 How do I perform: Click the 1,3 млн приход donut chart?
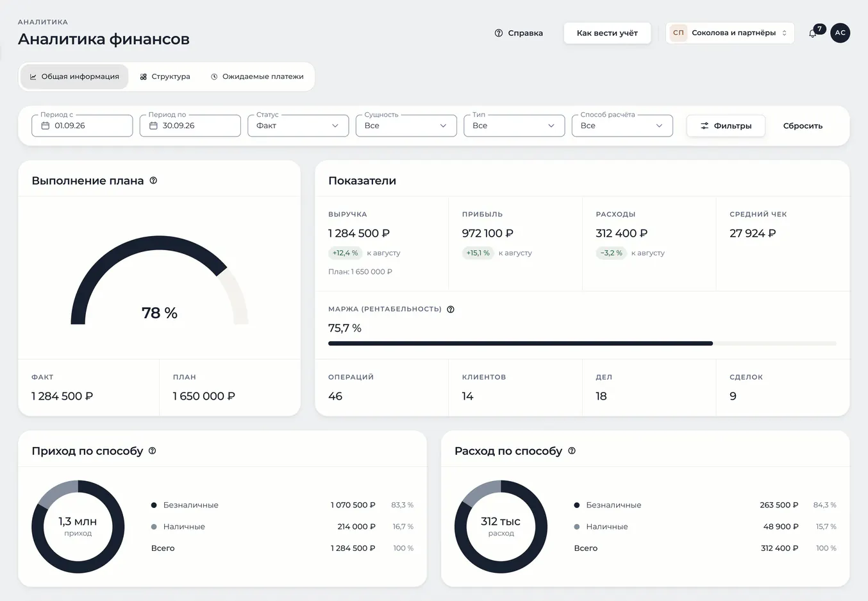click(78, 527)
